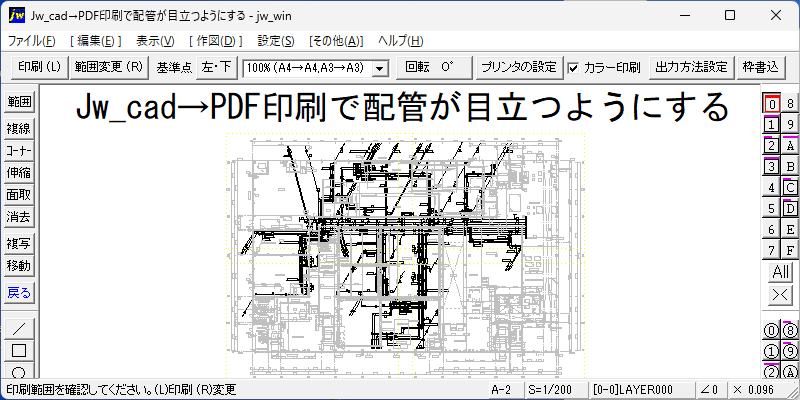The height and width of the screenshot is (400, 800).
Task: Open print scale 100% dropdown
Action: pyautogui.click(x=379, y=68)
